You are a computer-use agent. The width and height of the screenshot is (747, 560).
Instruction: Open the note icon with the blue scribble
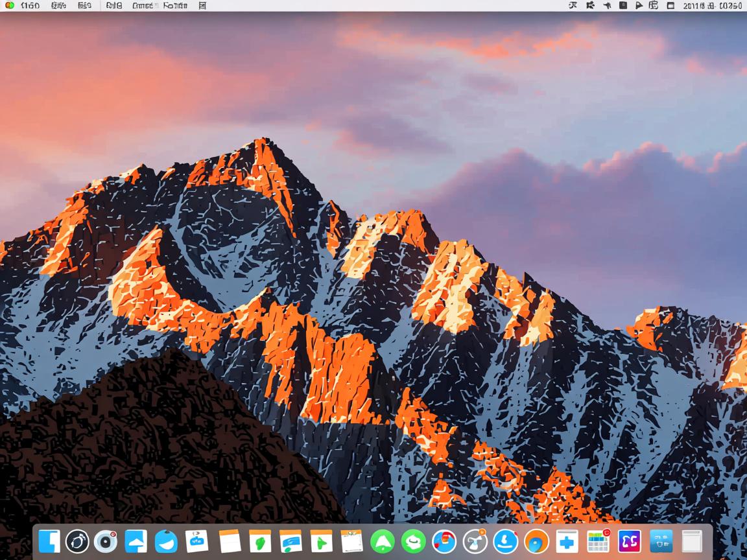point(290,541)
